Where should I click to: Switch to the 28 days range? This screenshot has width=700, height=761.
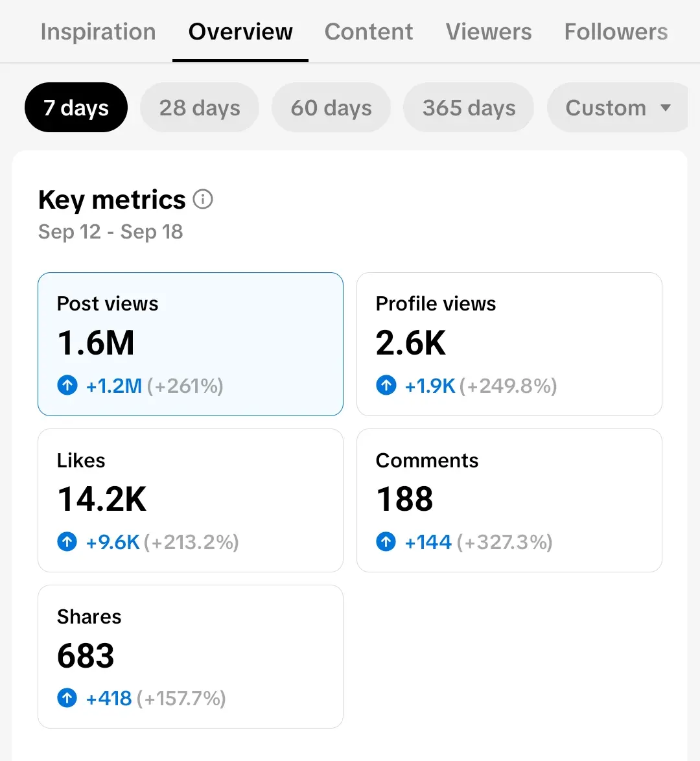pos(200,107)
